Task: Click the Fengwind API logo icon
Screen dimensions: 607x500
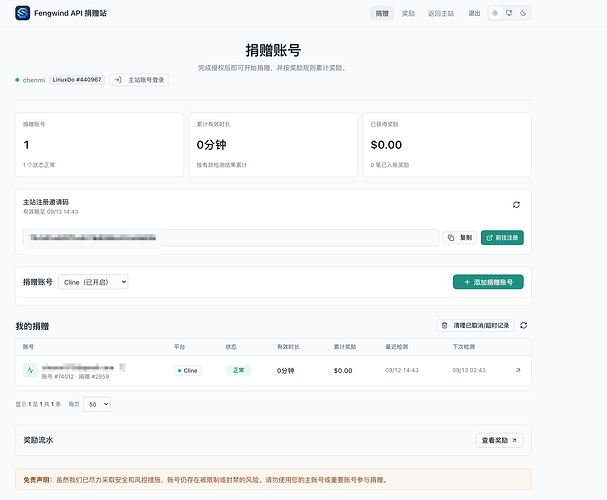Action: [22, 13]
